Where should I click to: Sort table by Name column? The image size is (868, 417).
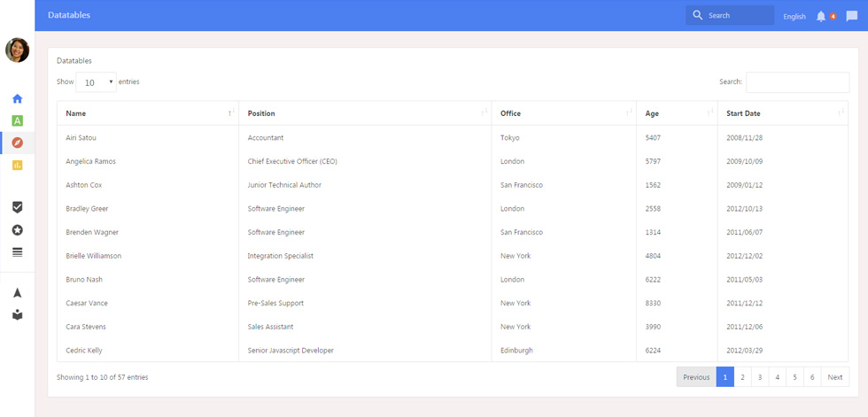coord(148,113)
